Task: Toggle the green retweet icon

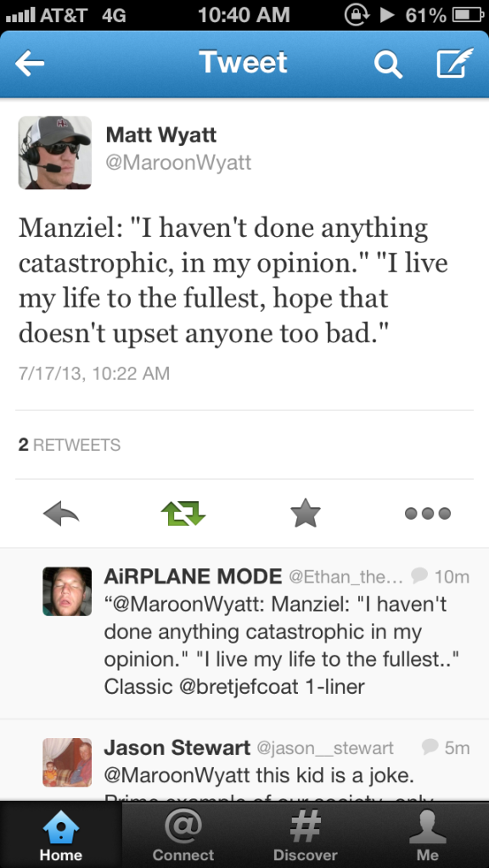Action: (x=183, y=514)
